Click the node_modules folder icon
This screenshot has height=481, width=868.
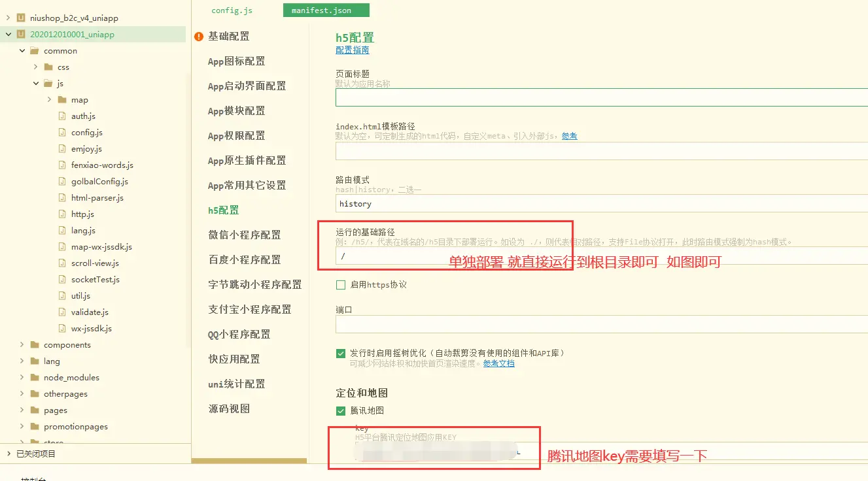[x=35, y=378]
